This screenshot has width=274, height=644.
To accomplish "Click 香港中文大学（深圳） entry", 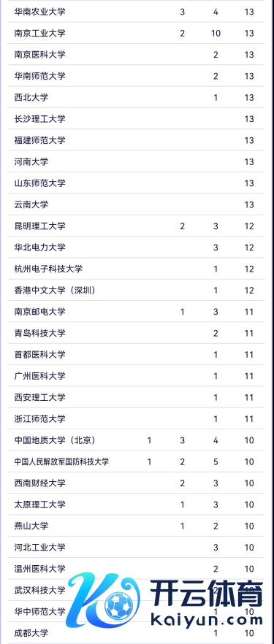I will click(56, 291).
